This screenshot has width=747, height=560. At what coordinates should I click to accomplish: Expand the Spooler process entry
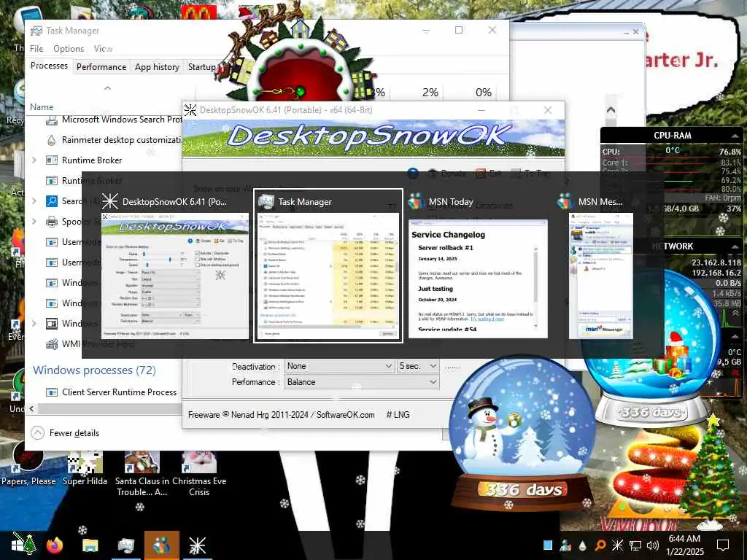pos(34,222)
